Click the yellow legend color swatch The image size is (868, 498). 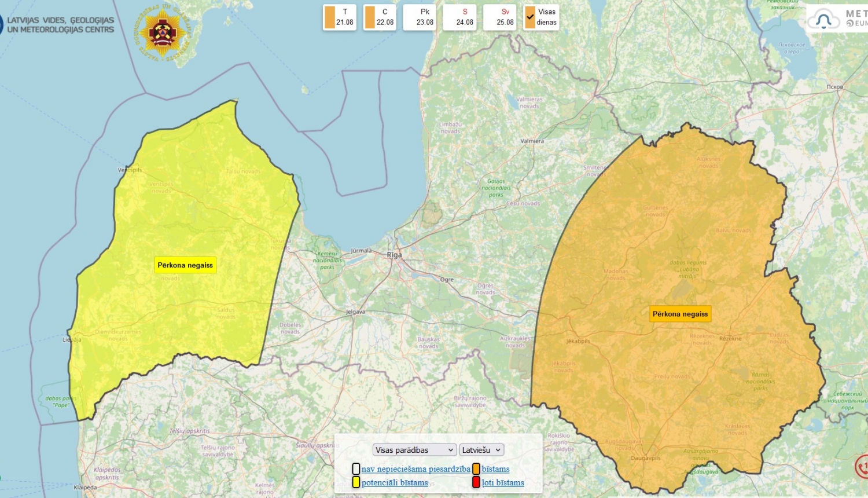click(356, 482)
